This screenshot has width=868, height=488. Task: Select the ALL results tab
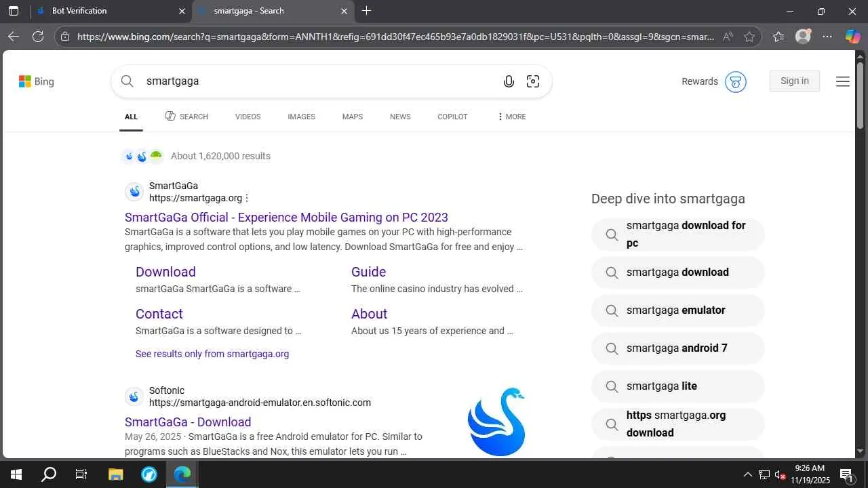point(131,117)
